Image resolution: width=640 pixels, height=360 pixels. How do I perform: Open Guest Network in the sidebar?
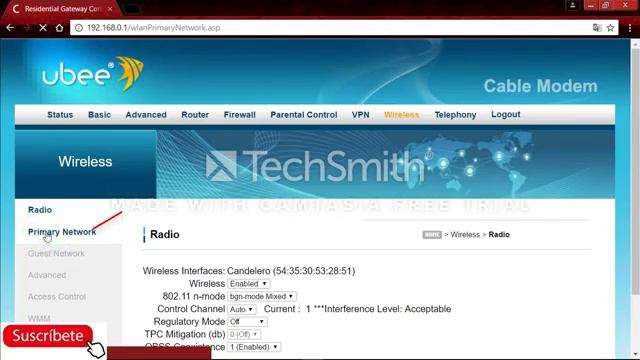56,253
